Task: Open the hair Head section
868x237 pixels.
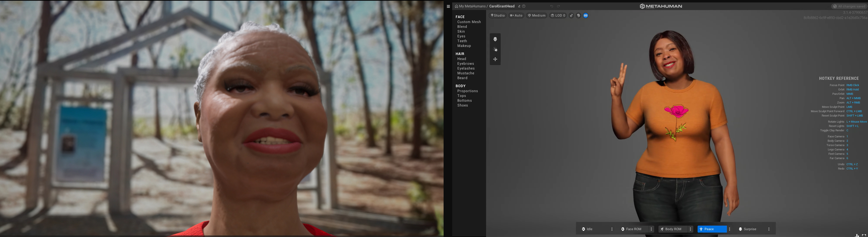Action: 462,59
